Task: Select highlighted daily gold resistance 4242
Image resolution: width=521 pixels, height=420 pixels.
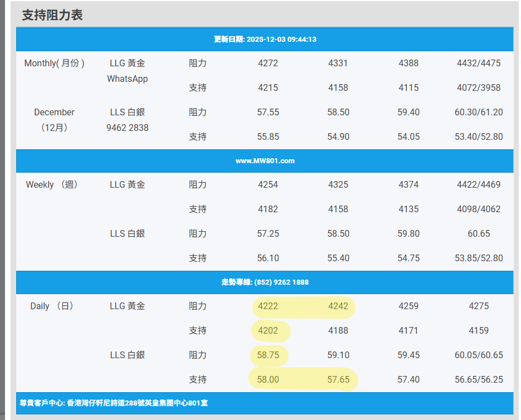Action: pyautogui.click(x=338, y=306)
